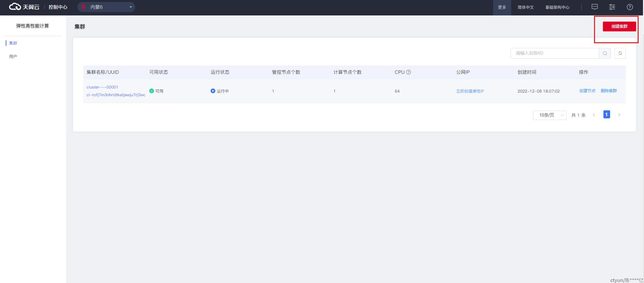Click 删除集群 for cluster---00001
This screenshot has width=644, height=283.
coord(608,91)
